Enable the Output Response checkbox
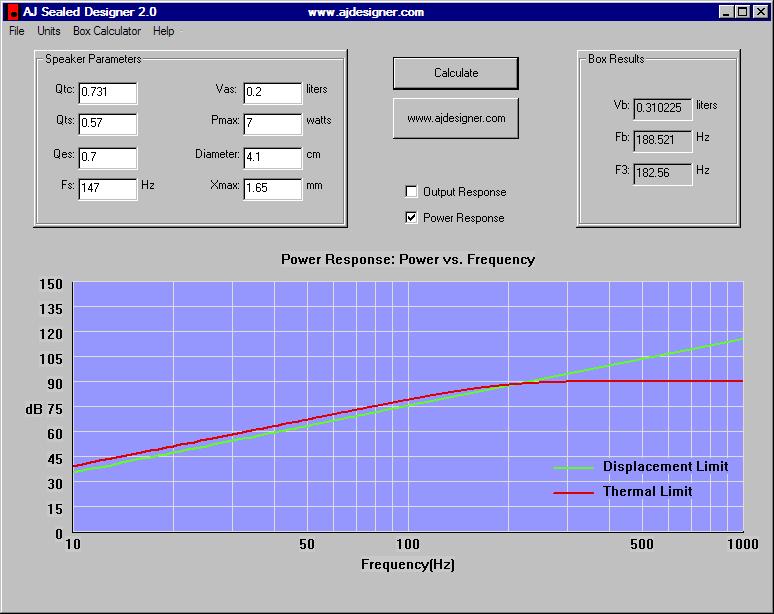774x614 pixels. [x=411, y=192]
